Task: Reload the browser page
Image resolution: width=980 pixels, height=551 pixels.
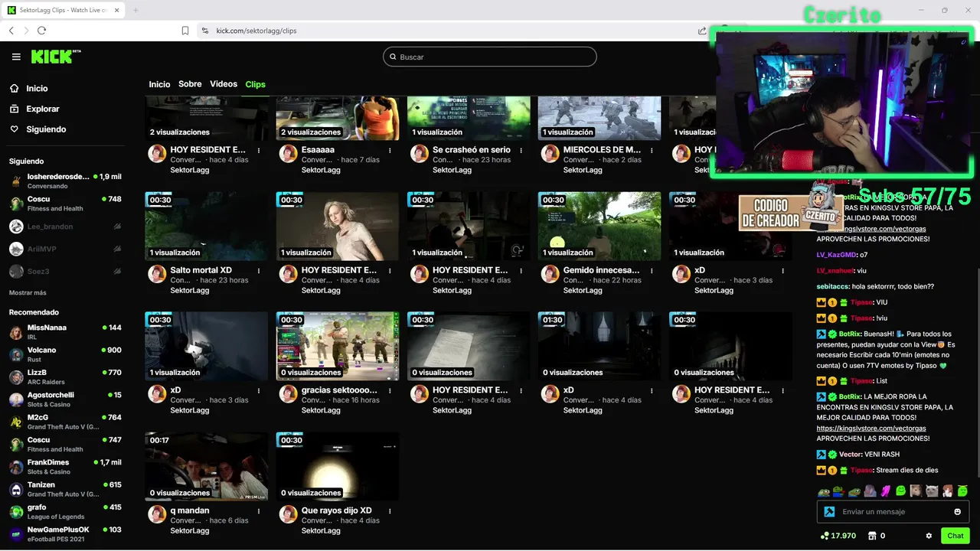Action: (x=41, y=31)
